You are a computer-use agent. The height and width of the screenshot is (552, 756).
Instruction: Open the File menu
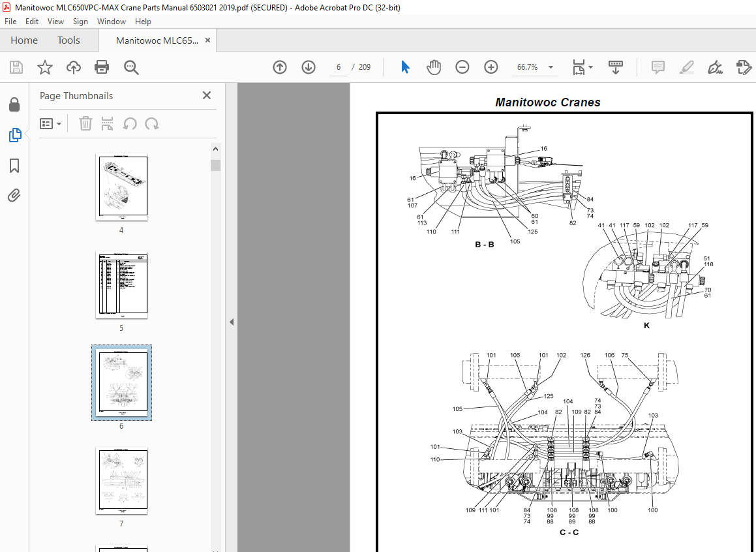pos(10,22)
